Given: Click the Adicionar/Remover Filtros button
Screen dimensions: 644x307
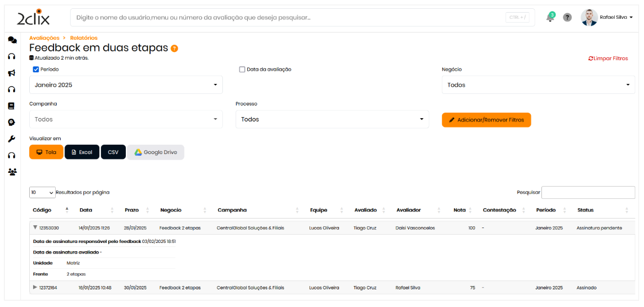Looking at the screenshot, I should pos(486,120).
